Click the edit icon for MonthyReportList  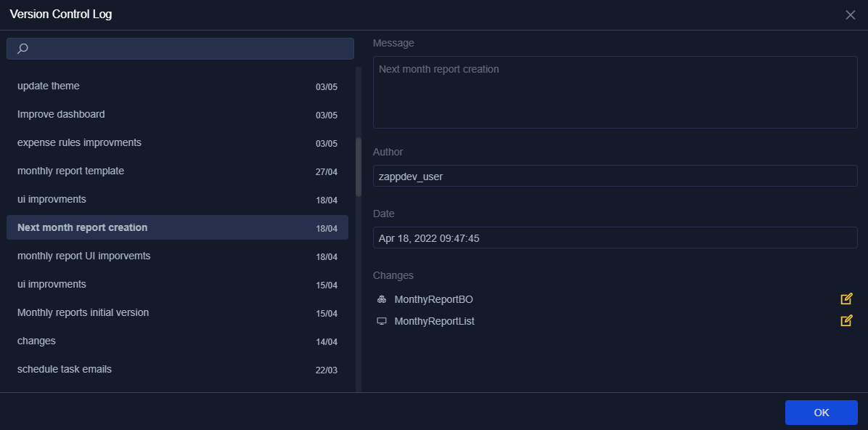coord(846,320)
